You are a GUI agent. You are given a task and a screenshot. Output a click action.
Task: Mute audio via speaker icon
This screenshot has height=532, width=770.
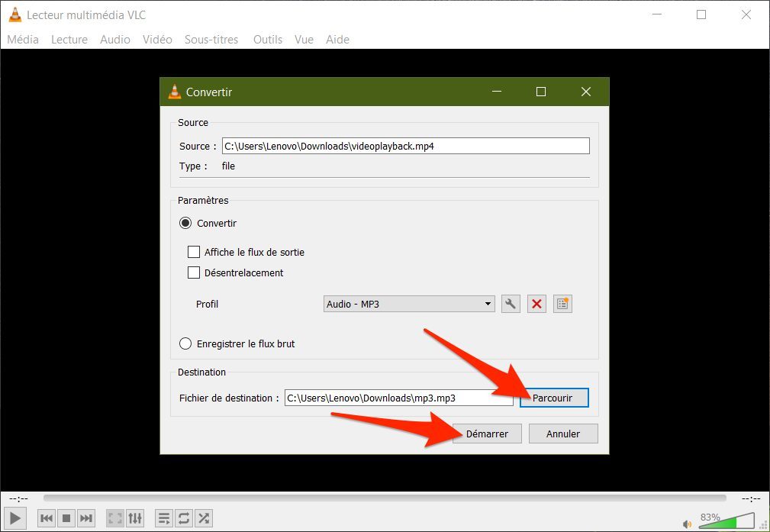point(688,524)
